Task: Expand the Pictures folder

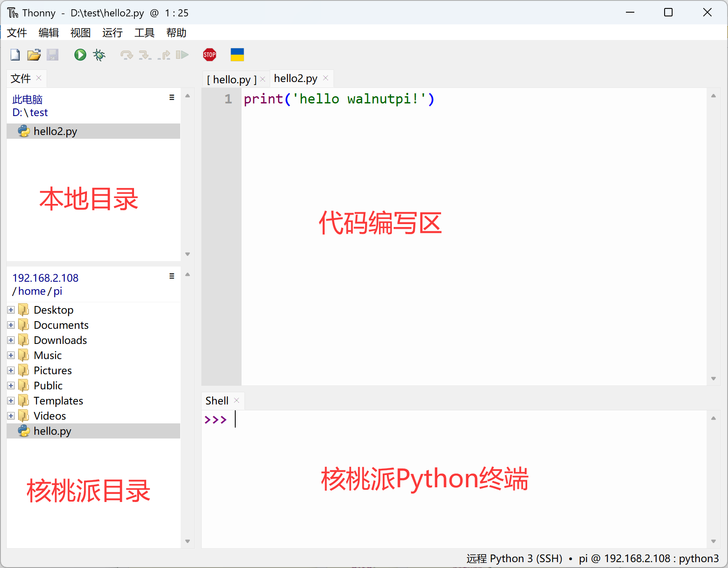Action: tap(11, 370)
